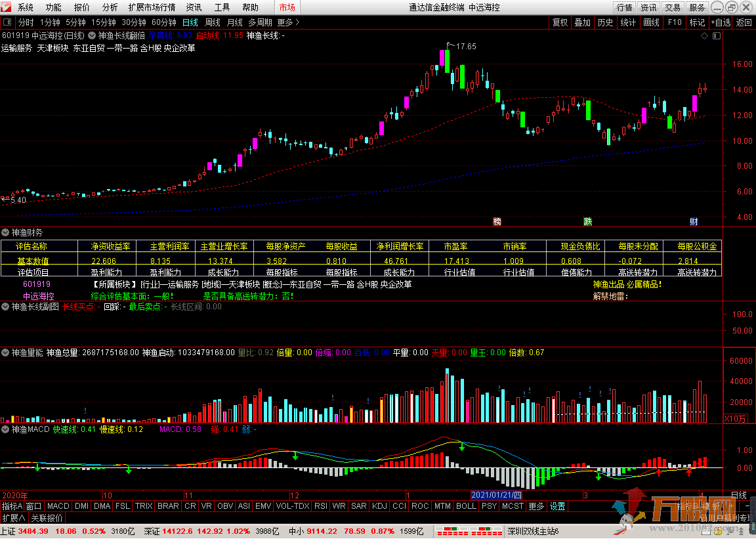Switch to 1分钟 period
The height and width of the screenshot is (539, 756).
pos(50,22)
